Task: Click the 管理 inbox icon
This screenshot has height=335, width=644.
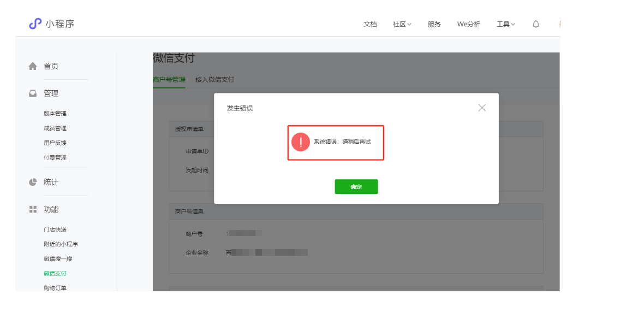Action: pos(33,93)
